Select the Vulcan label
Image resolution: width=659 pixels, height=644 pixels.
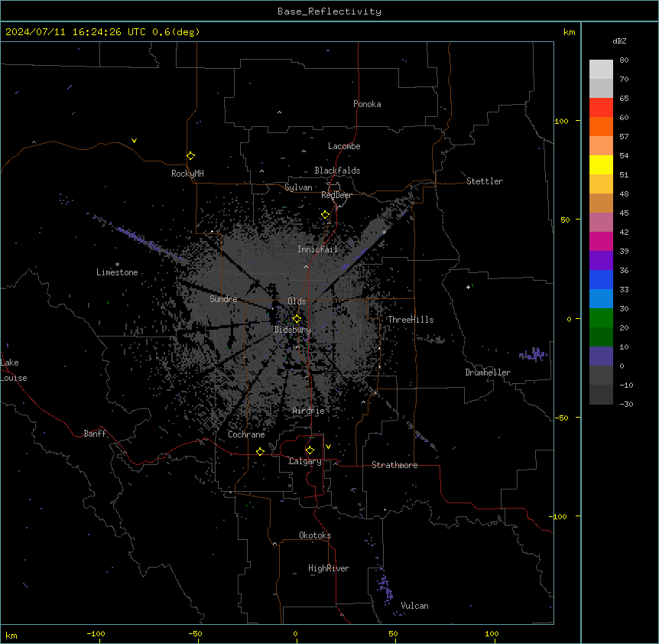[414, 606]
